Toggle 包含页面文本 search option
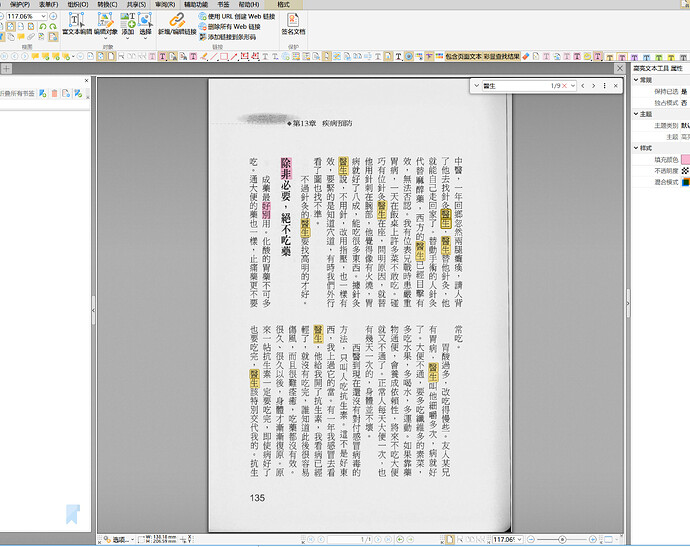This screenshot has width=690, height=547. click(463, 56)
